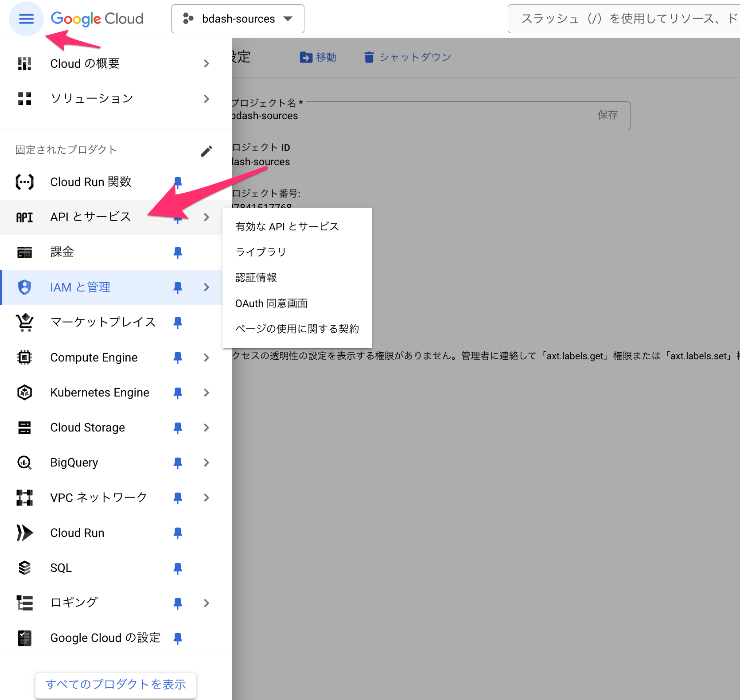Open the bdash-sources project selector

(238, 19)
